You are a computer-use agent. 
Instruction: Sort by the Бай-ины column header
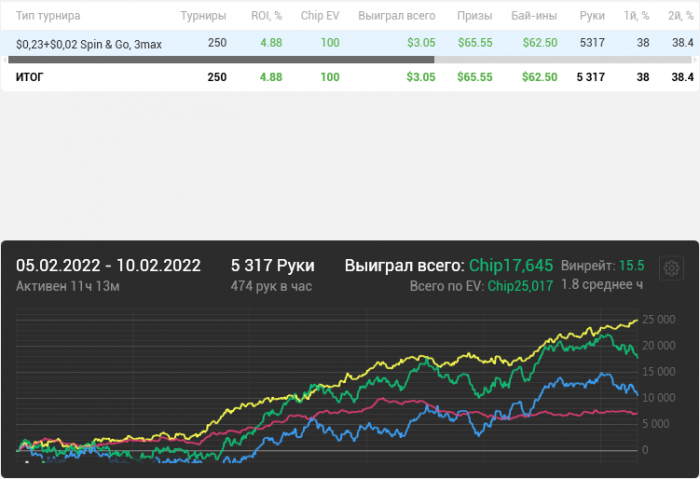coord(534,16)
